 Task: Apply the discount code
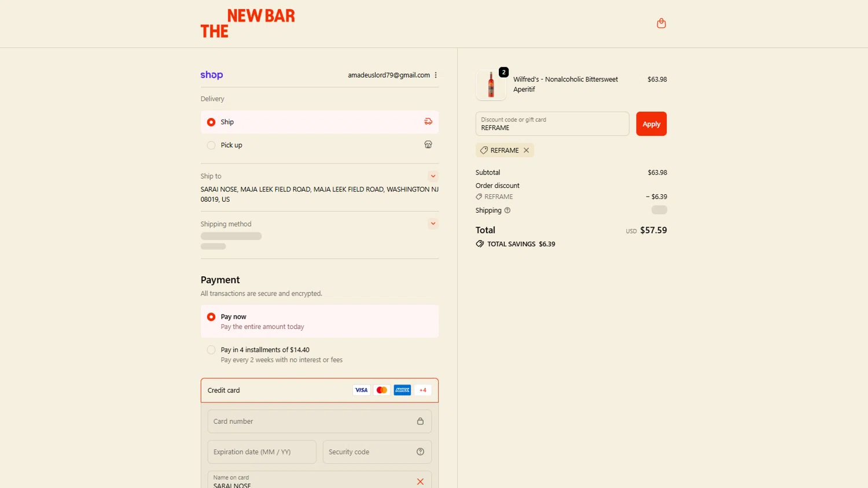[652, 124]
